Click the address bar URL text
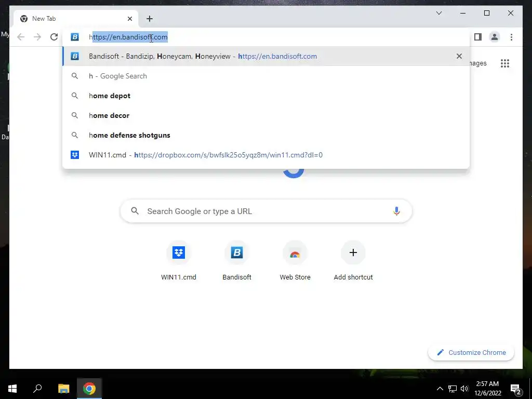 128,37
